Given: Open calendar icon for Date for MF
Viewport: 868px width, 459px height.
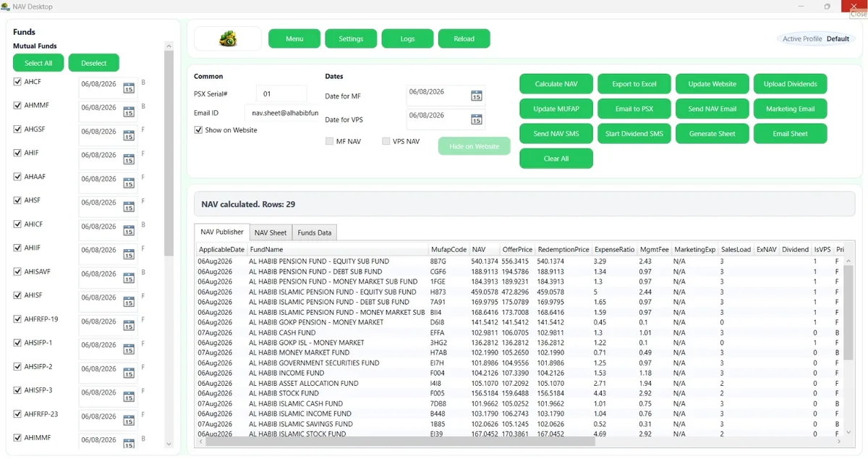Looking at the screenshot, I should coord(477,96).
